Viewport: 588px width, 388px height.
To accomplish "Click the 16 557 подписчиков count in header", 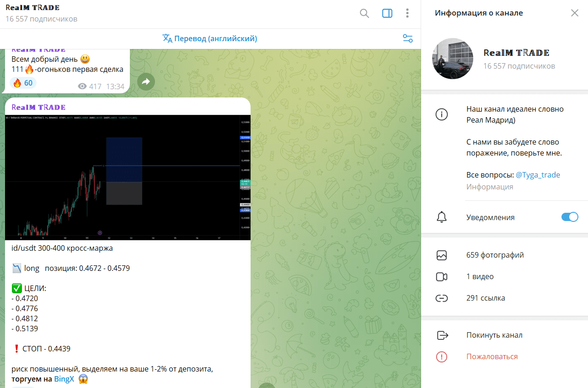I will pos(42,19).
